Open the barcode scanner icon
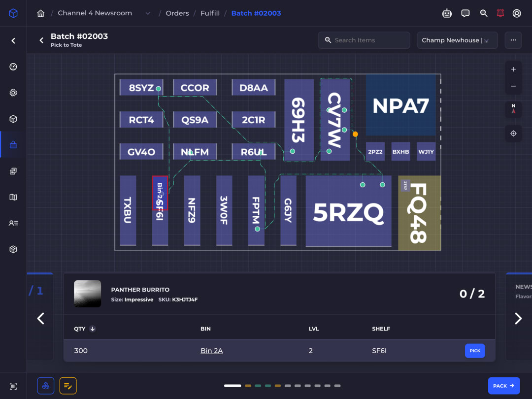532x399 pixels. point(13,386)
